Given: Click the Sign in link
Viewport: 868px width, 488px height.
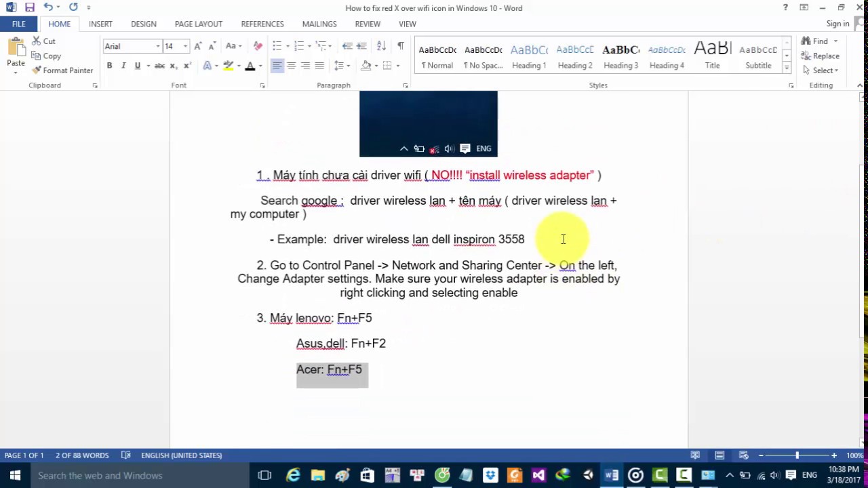Looking at the screenshot, I should coord(837,24).
